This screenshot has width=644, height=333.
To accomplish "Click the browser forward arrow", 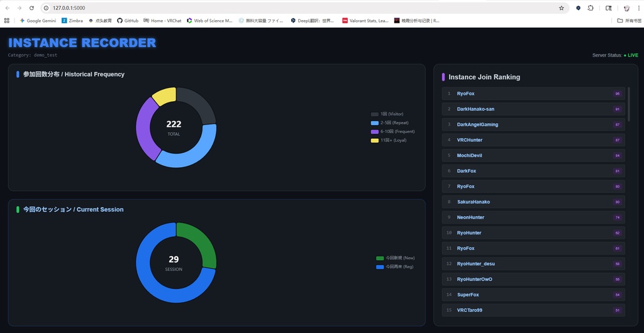I will 19,8.
